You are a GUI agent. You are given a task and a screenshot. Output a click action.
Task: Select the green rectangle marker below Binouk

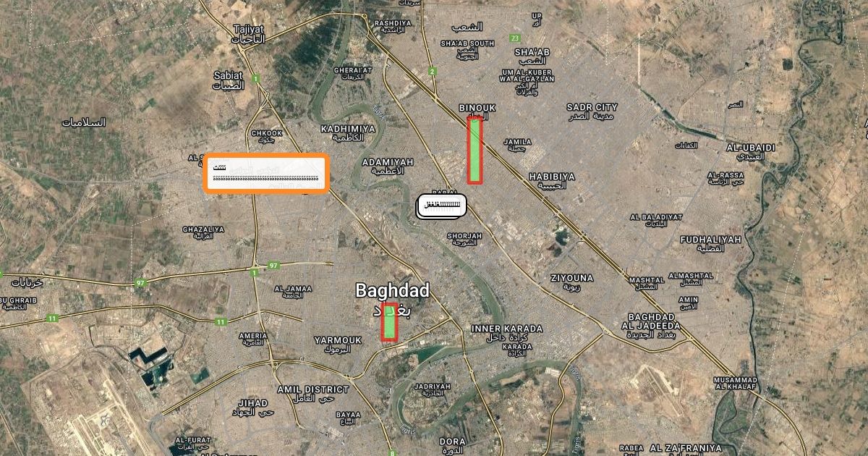(475, 151)
